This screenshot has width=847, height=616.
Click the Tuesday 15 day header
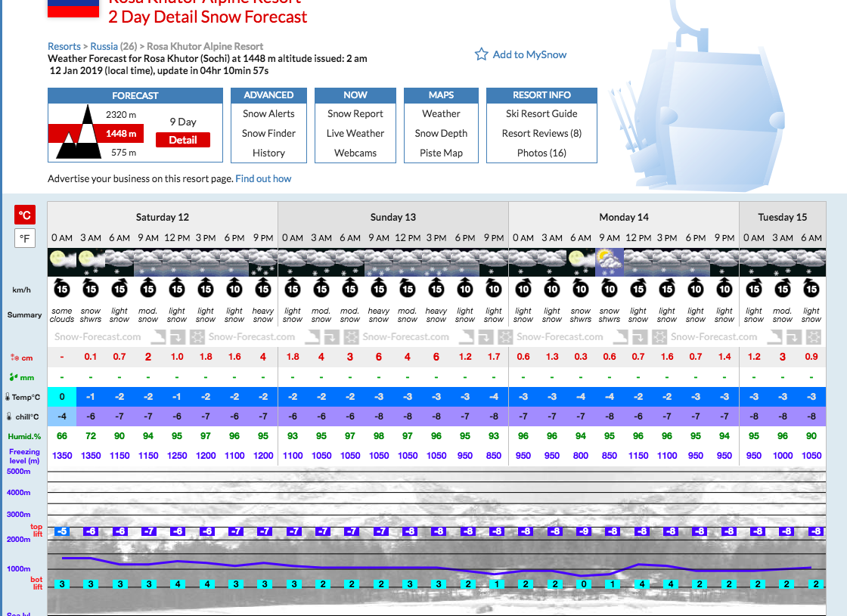click(782, 217)
